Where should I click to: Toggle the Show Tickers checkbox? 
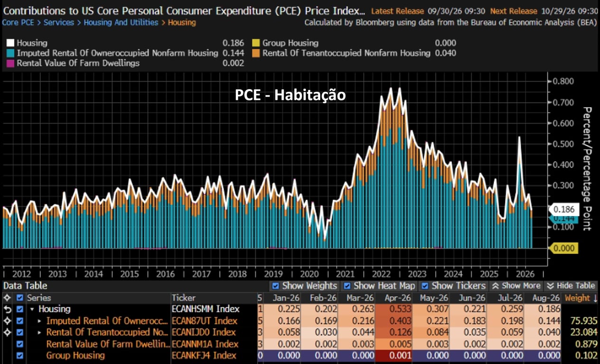(x=425, y=286)
